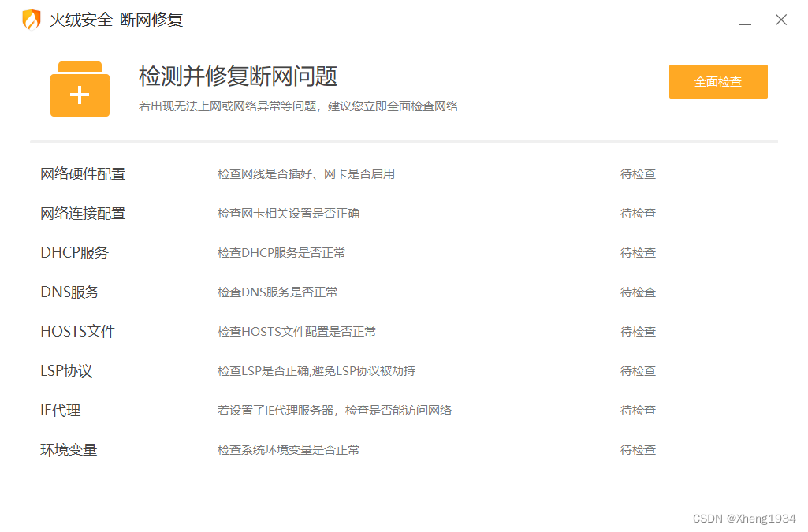
Task: Click description 检查LSP是否正确,避免LSP协议被劫持
Action: point(316,370)
